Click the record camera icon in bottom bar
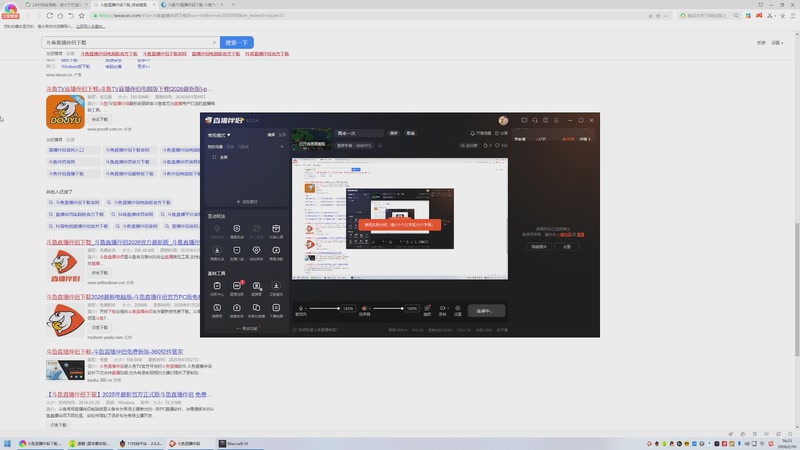The width and height of the screenshot is (800, 450). click(x=442, y=308)
